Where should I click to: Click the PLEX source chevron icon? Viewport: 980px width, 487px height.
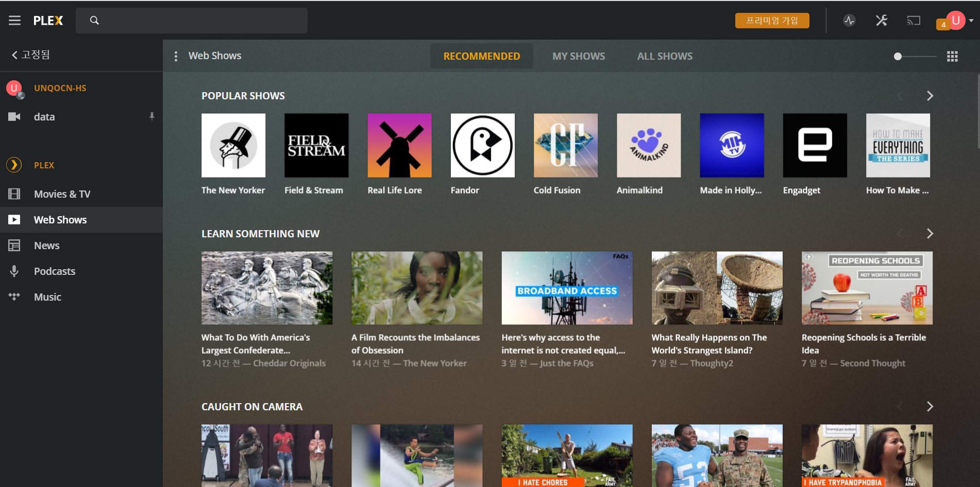coord(14,165)
